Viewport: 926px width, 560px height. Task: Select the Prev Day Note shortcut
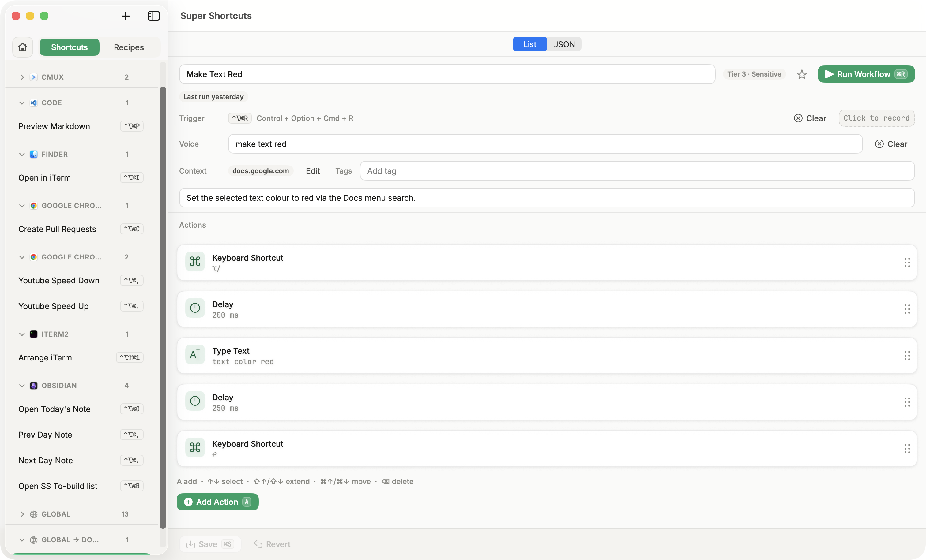[x=81, y=435]
